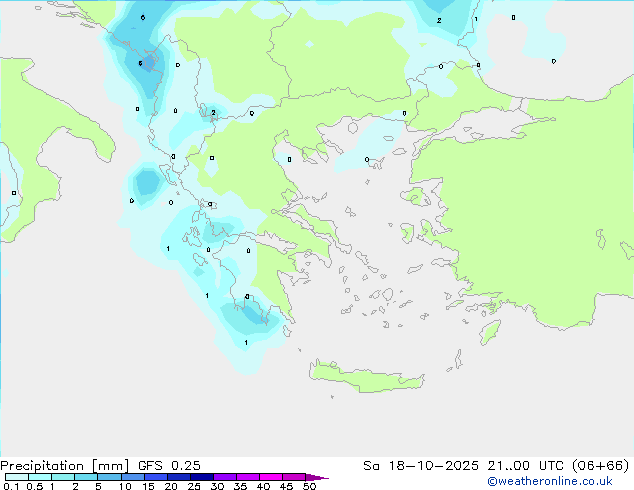The width and height of the screenshot is (634, 490).
Task: Select the 5–10 mm legend color swatch
Action: click(109, 477)
